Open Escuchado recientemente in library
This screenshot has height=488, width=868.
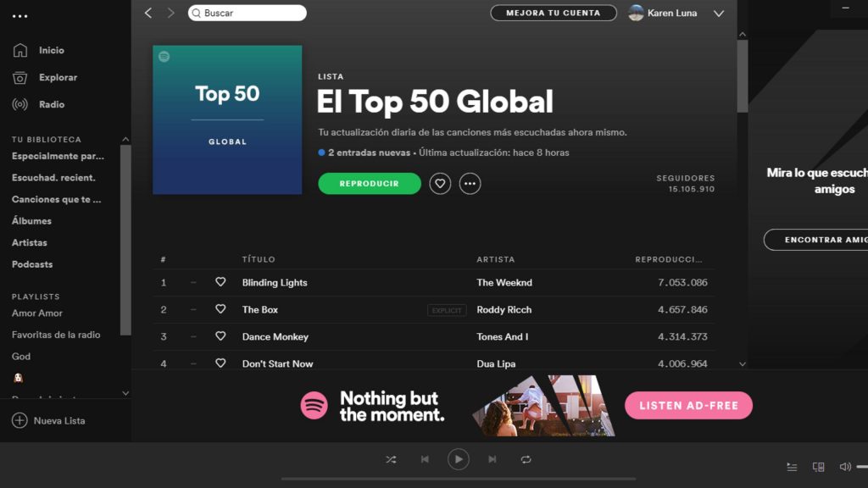point(53,178)
